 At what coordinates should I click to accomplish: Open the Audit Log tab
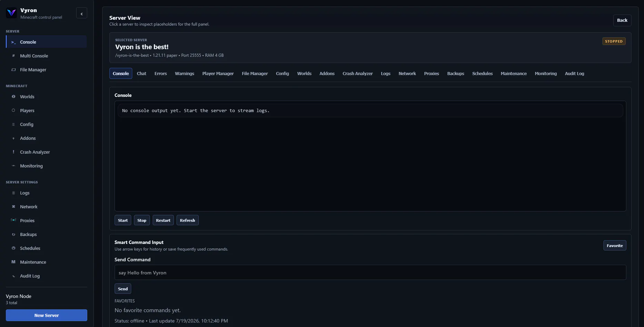575,73
